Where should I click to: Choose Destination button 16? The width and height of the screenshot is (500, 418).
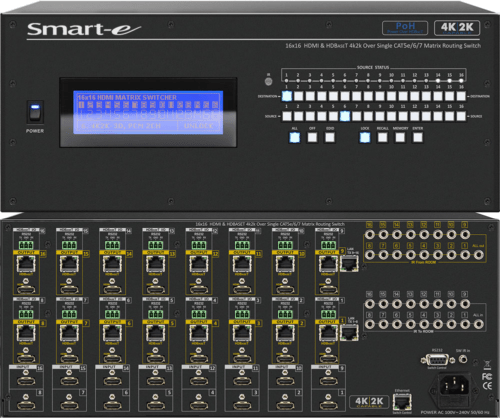[461, 96]
